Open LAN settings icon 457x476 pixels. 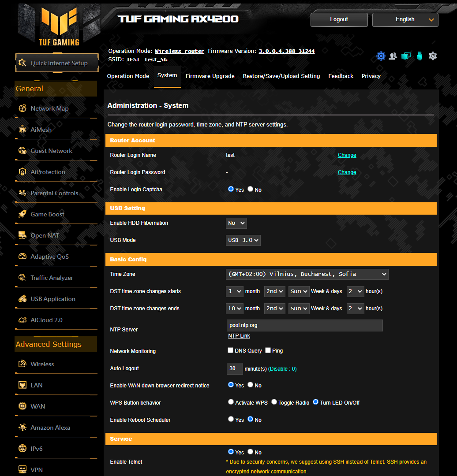(22, 385)
